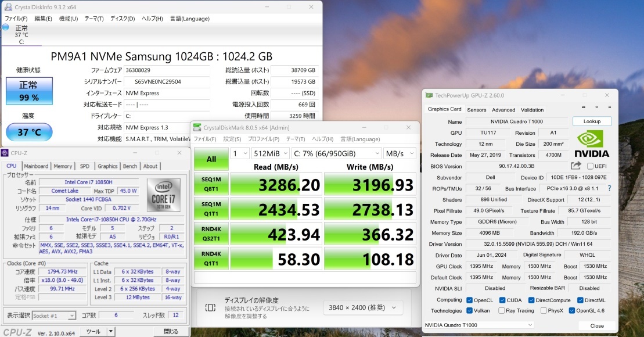Image resolution: width=644 pixels, height=337 pixels.
Task: Open the Socket #1 selection dropdown
Action: [54, 316]
